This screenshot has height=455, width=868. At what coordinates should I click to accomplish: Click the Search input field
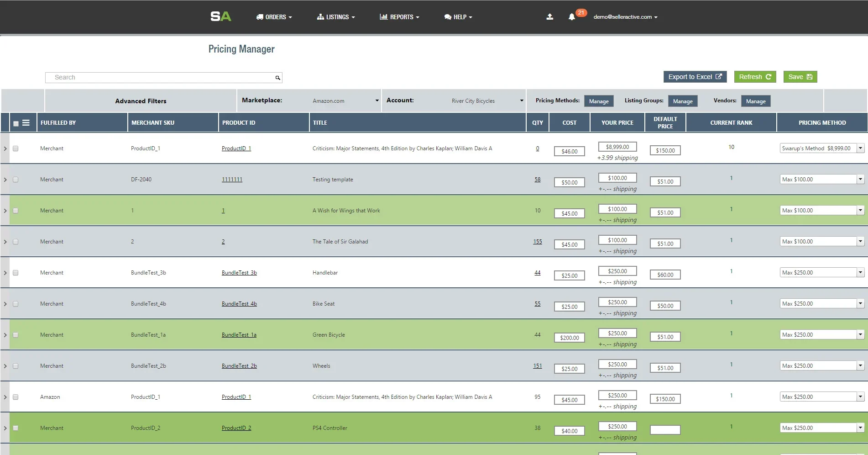[160, 78]
